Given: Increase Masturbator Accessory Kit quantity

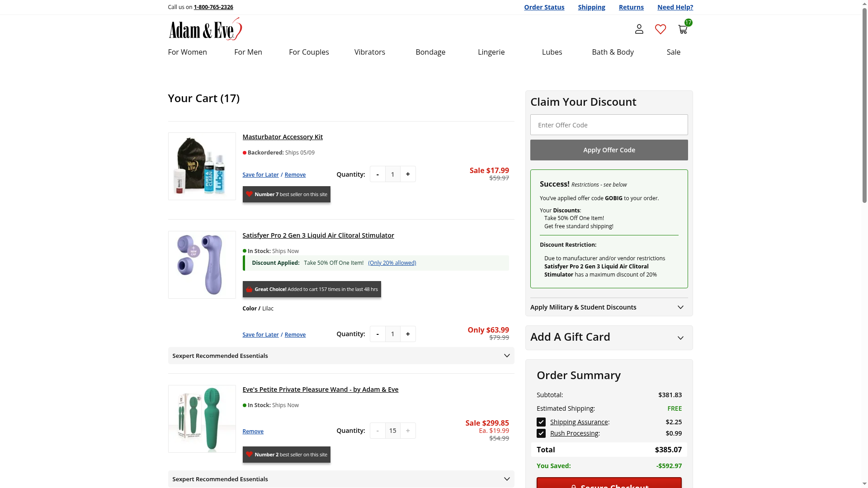Looking at the screenshot, I should [408, 174].
